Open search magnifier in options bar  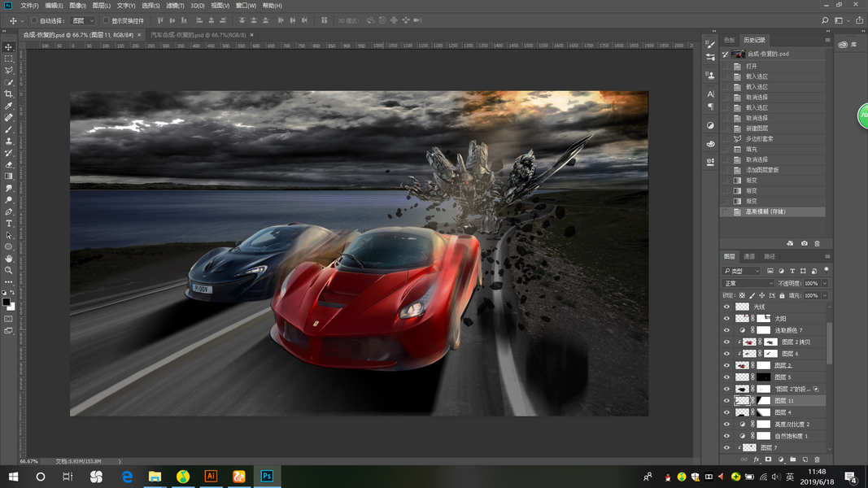825,20
